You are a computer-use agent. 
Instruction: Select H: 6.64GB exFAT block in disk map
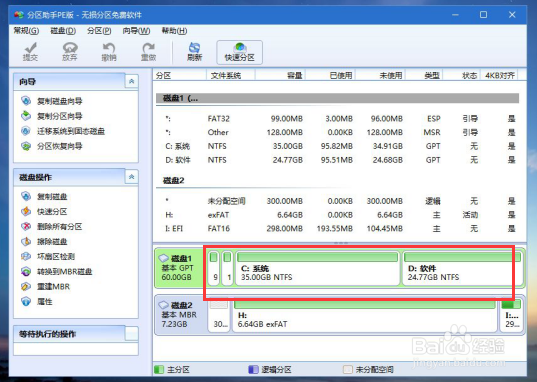(365, 315)
